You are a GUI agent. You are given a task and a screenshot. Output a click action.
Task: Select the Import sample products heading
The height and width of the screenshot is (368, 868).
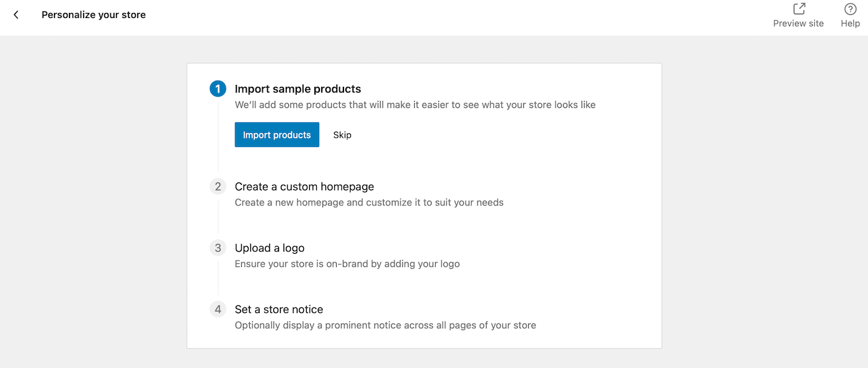pos(298,89)
